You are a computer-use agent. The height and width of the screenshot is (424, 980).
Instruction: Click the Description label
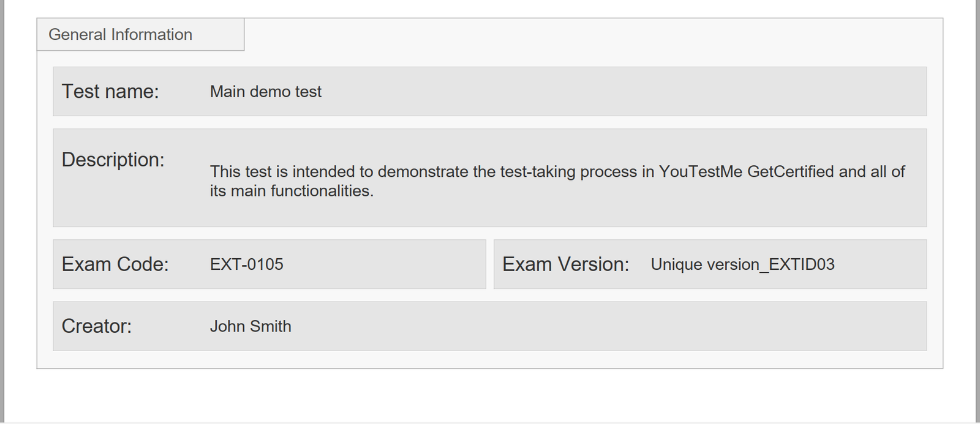[x=113, y=160]
